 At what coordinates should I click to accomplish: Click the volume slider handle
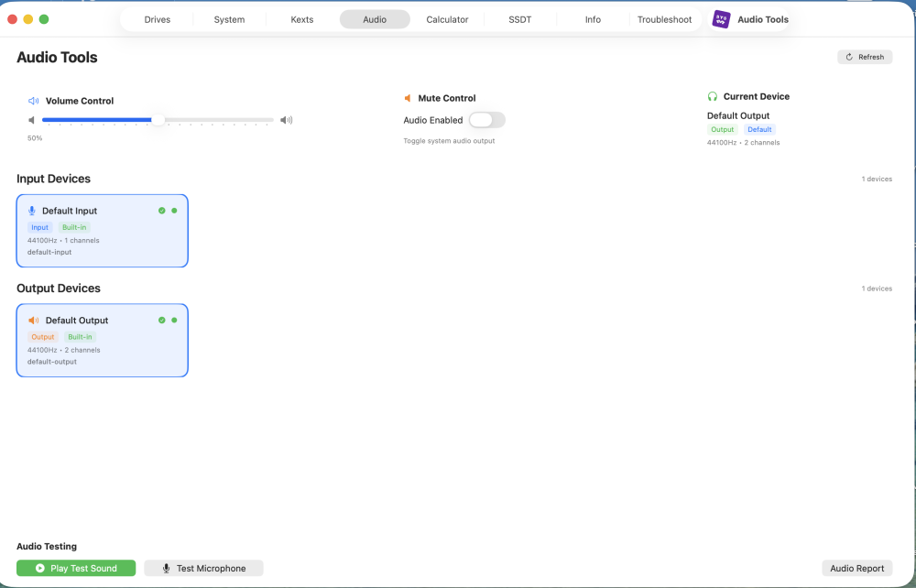[x=158, y=120]
